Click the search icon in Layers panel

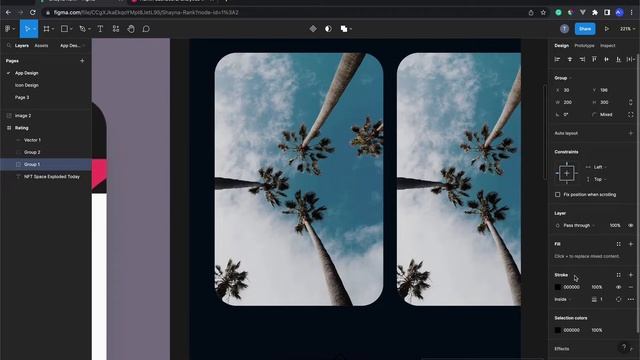click(x=9, y=46)
